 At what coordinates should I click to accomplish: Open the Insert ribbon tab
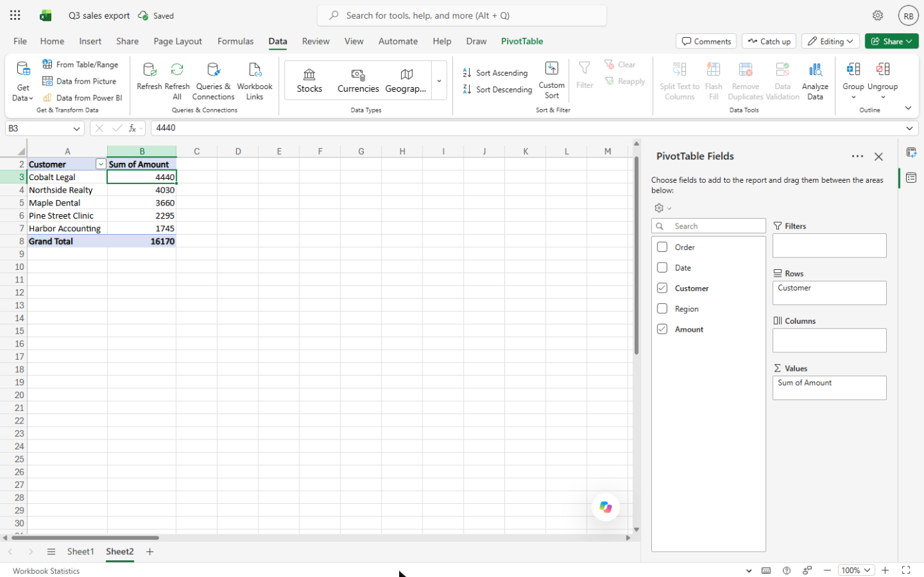click(90, 41)
